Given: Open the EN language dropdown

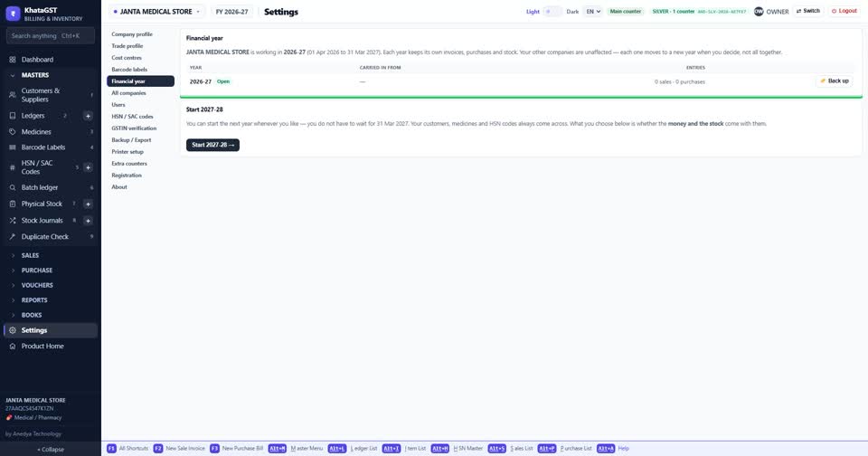Looking at the screenshot, I should (593, 12).
